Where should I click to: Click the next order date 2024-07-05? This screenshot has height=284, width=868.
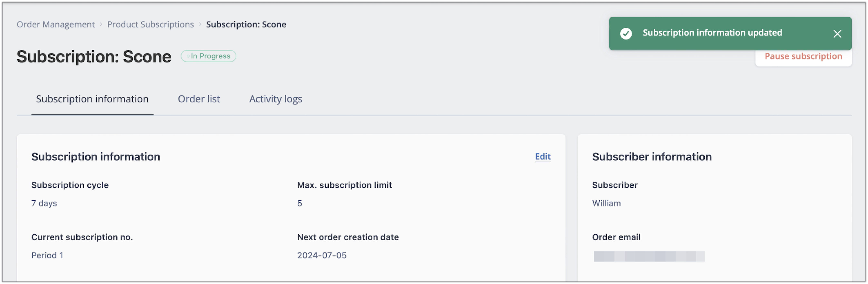point(322,255)
